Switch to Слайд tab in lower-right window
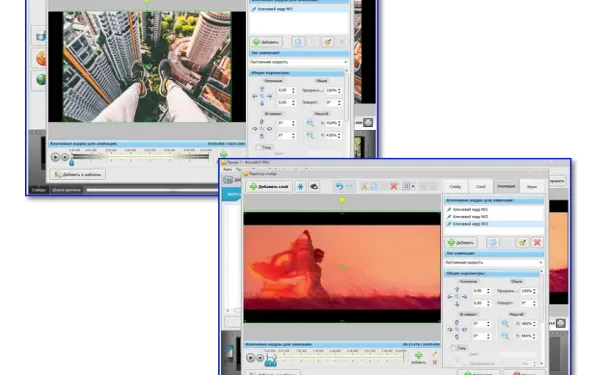Viewport: 600px width, 375px height. 455,187
